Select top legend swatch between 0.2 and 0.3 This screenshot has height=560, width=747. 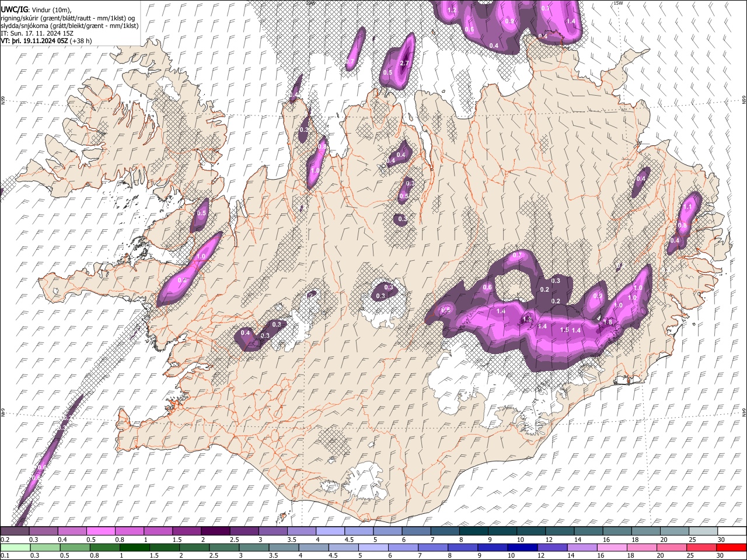(x=15, y=531)
